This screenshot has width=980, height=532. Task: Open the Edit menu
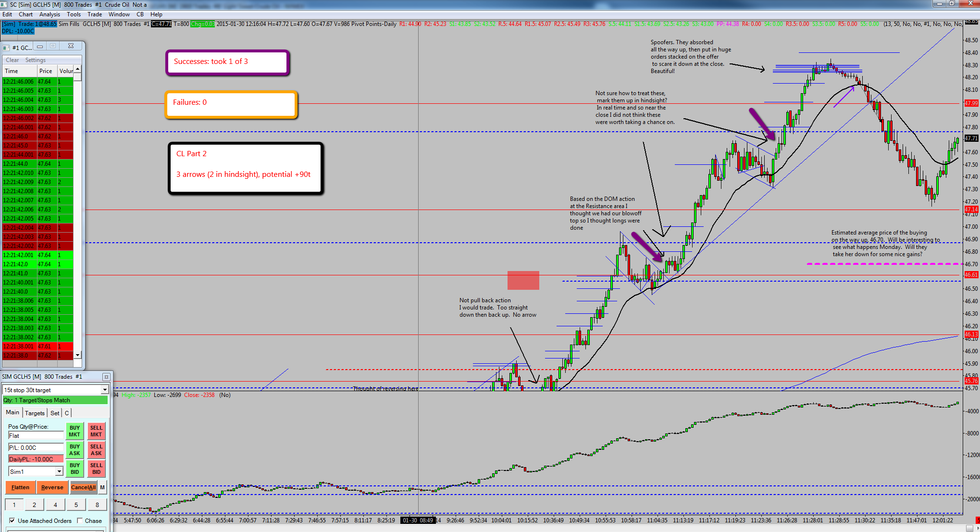(x=7, y=14)
